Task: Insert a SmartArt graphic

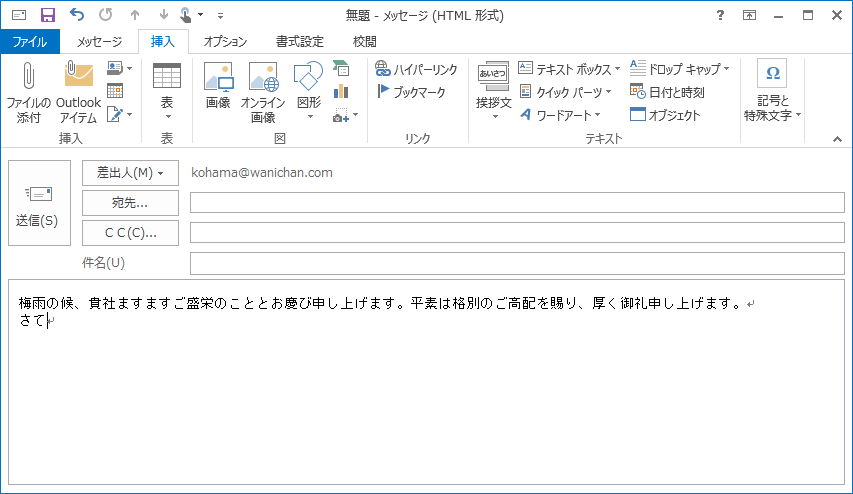Action: click(341, 69)
